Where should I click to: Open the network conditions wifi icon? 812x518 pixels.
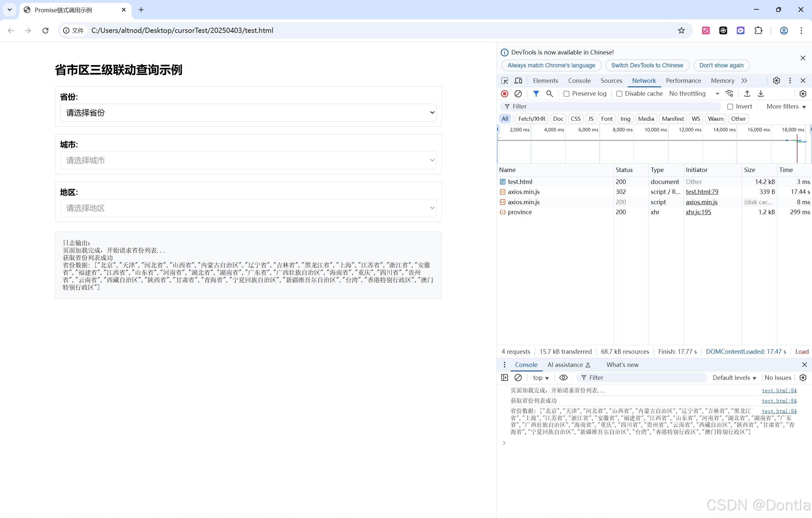[x=730, y=94]
